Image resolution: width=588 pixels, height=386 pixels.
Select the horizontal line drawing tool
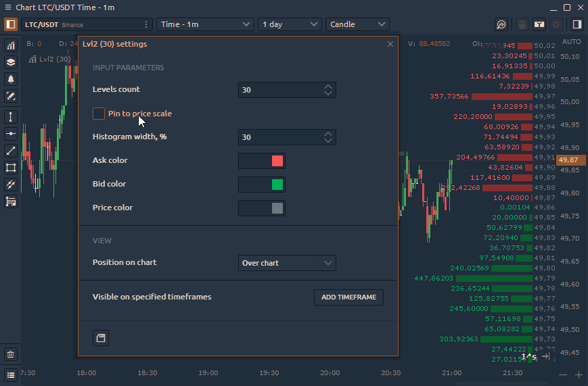[x=11, y=134]
